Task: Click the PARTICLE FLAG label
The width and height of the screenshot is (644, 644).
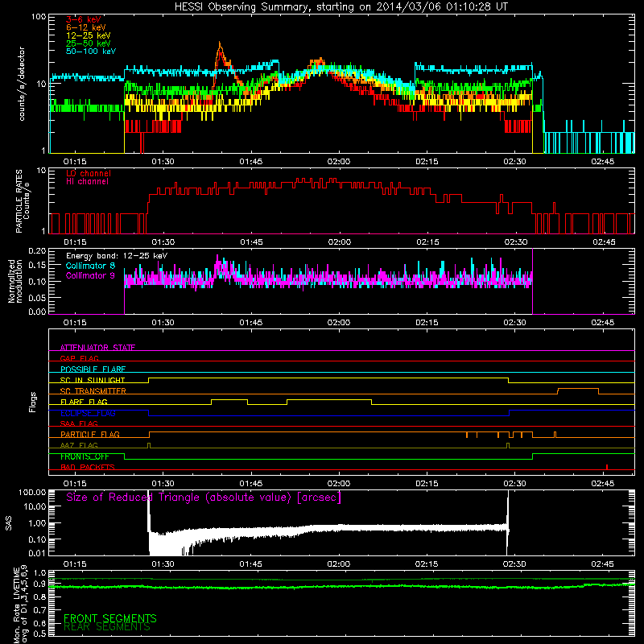Action: point(90,434)
